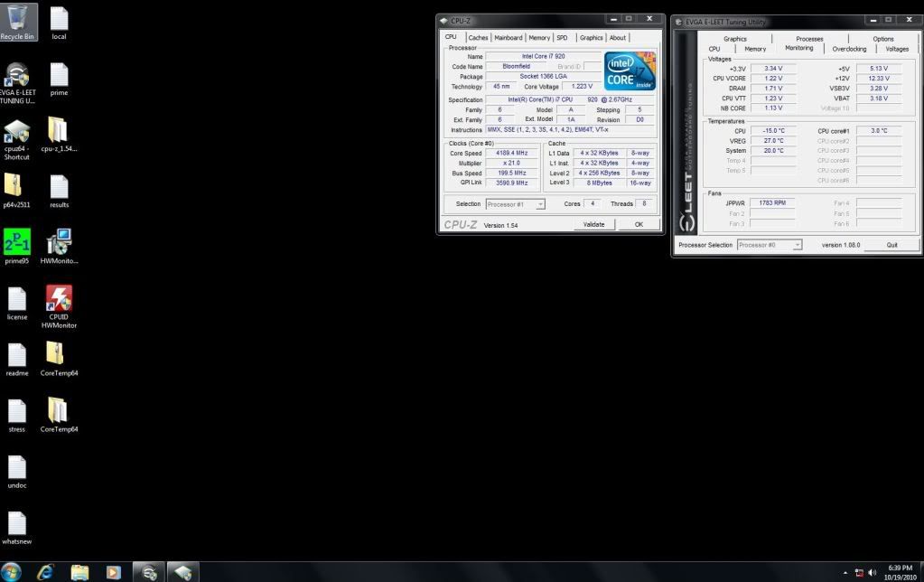
Task: Click the QPI Link value '3590.9 MHz'
Action: pyautogui.click(x=511, y=183)
